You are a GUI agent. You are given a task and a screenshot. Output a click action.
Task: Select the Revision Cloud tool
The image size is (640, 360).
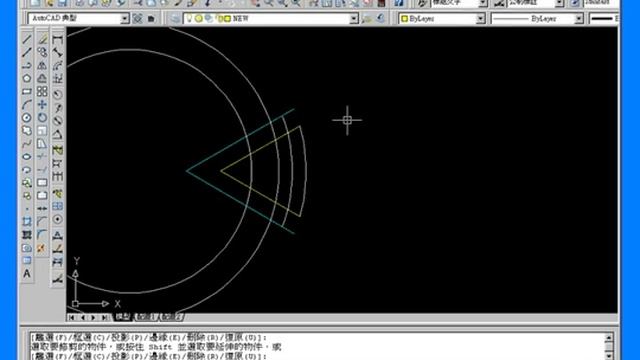coord(27,131)
